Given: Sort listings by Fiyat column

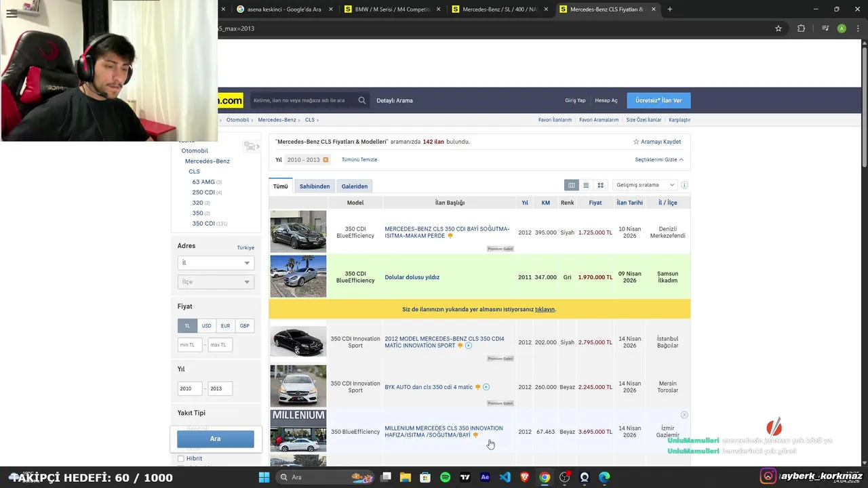Looking at the screenshot, I should click(595, 203).
